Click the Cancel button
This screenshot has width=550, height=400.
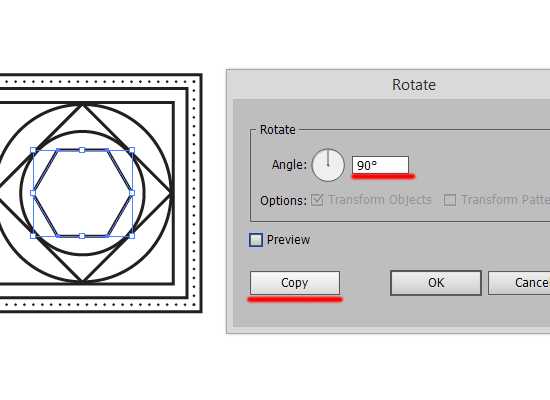[519, 283]
